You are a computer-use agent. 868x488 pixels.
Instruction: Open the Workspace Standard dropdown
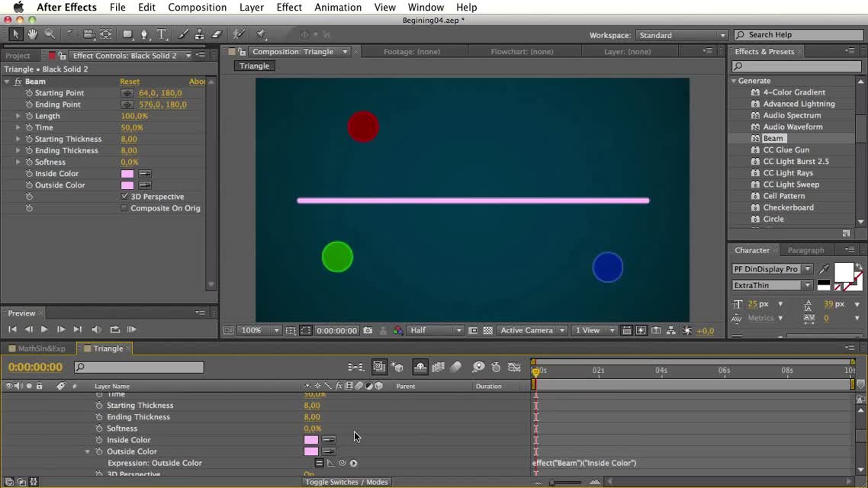coord(681,35)
